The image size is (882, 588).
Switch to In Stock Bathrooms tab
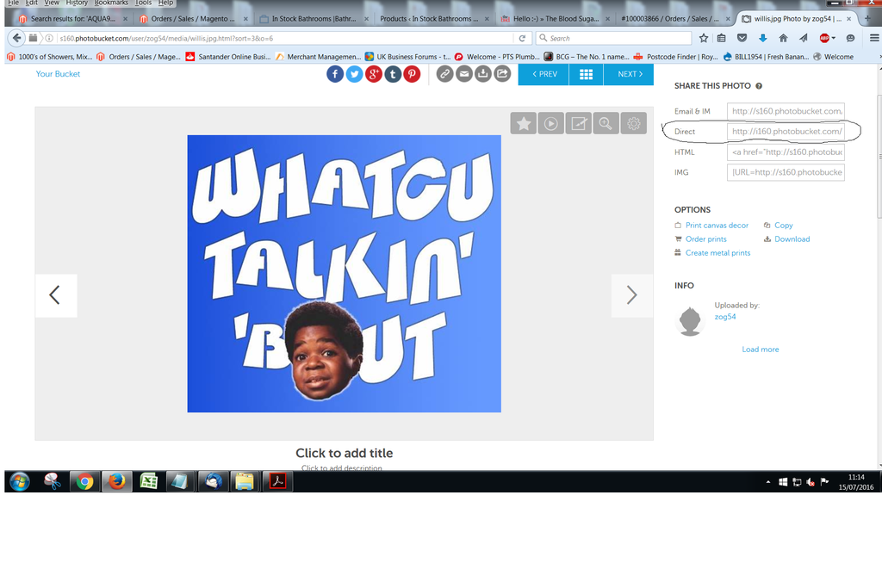coord(314,19)
